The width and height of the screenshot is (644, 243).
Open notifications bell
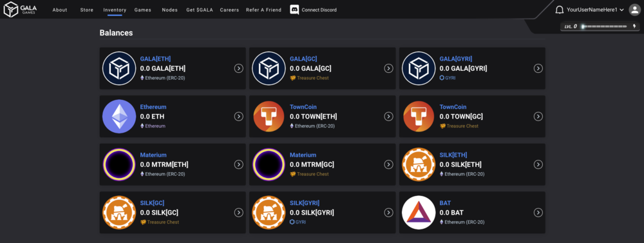click(559, 10)
